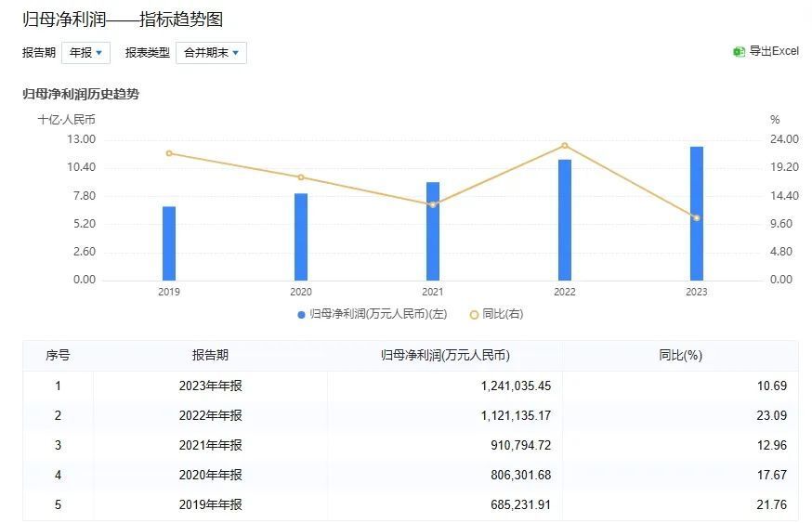Click the 归母净利润——指标趋势图 page heading
The image size is (812, 523).
123,20
